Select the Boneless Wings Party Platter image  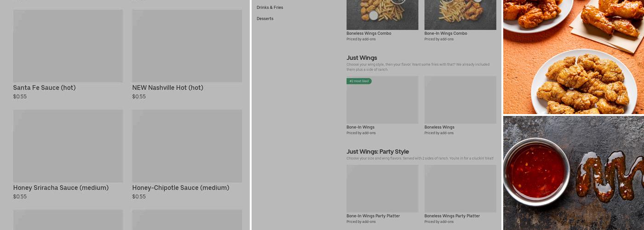point(460,189)
